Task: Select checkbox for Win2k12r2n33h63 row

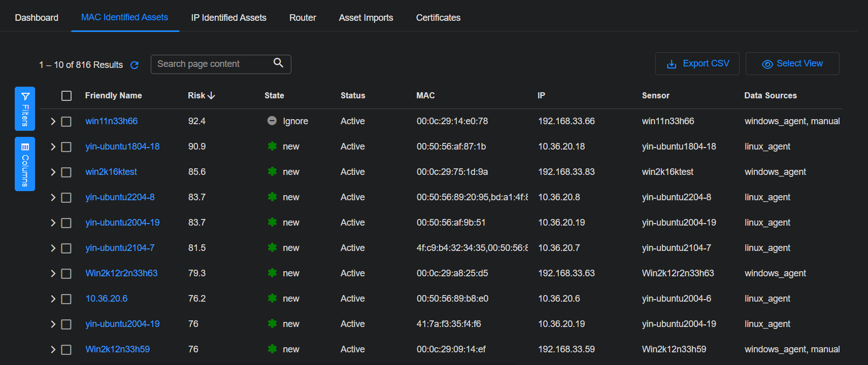Action: pyautogui.click(x=66, y=274)
